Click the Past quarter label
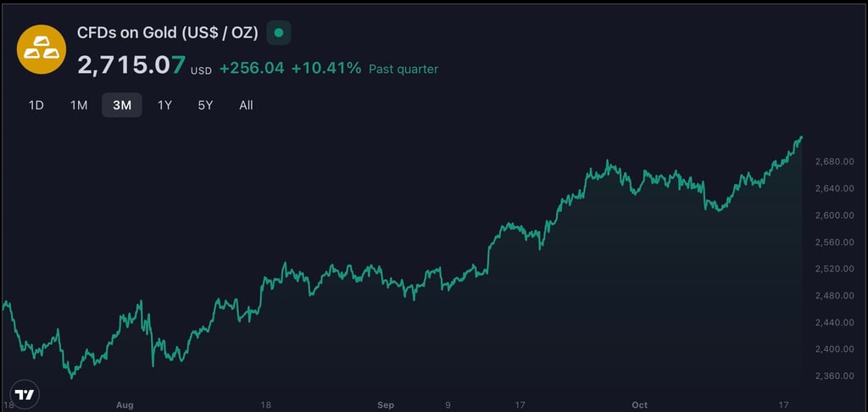The height and width of the screenshot is (412, 868). point(403,69)
